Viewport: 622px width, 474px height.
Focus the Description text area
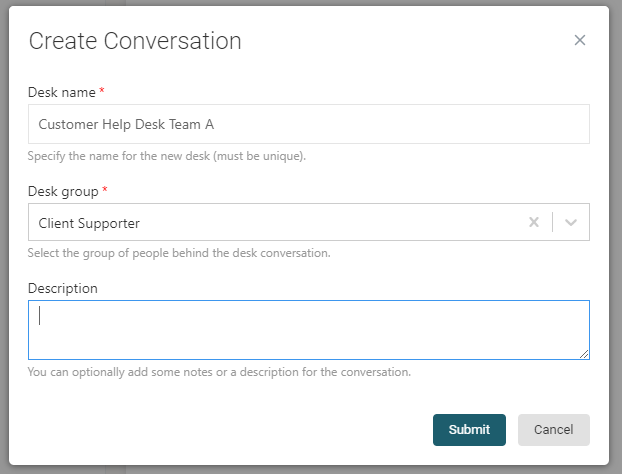point(308,329)
